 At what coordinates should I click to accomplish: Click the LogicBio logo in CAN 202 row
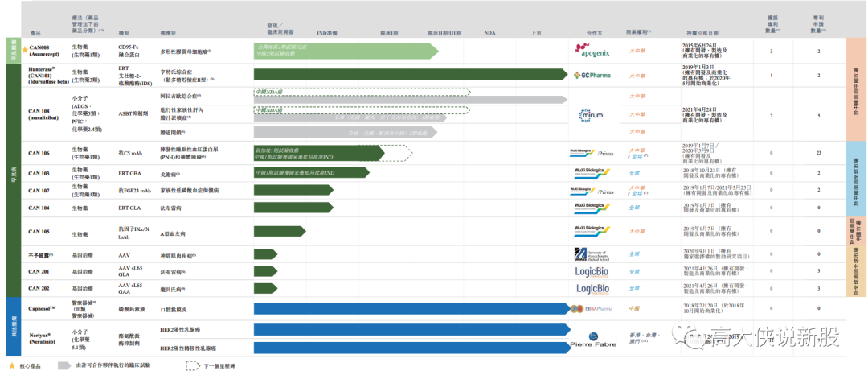coord(593,289)
